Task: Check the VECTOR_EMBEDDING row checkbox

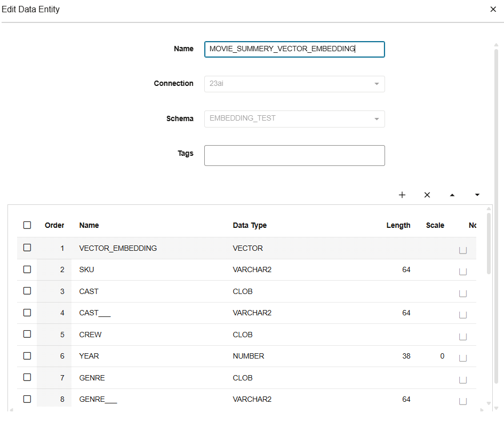Action: [x=27, y=248]
